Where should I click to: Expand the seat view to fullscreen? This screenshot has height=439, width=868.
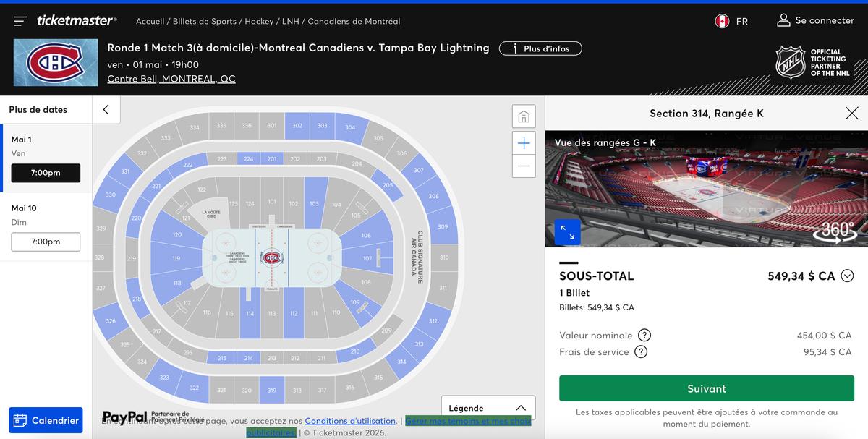(x=567, y=231)
